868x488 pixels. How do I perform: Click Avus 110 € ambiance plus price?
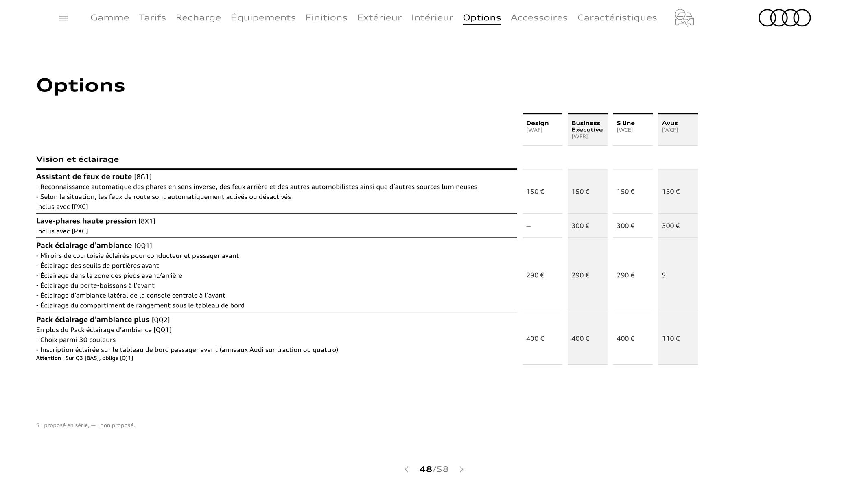click(x=671, y=338)
